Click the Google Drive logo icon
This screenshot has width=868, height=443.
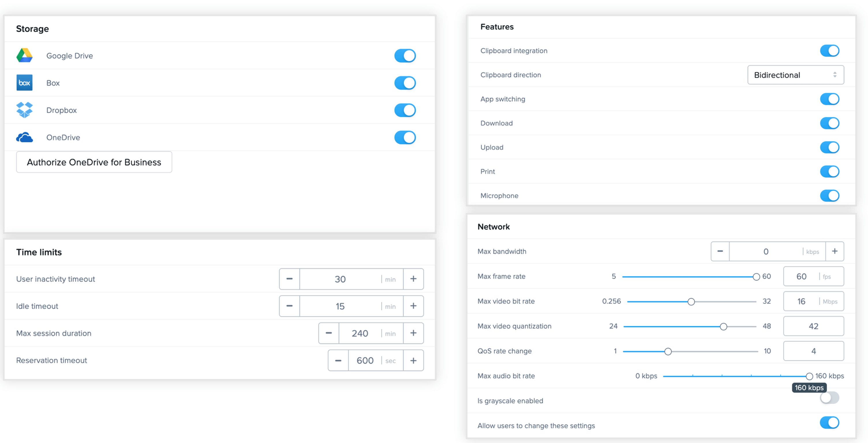click(x=24, y=56)
